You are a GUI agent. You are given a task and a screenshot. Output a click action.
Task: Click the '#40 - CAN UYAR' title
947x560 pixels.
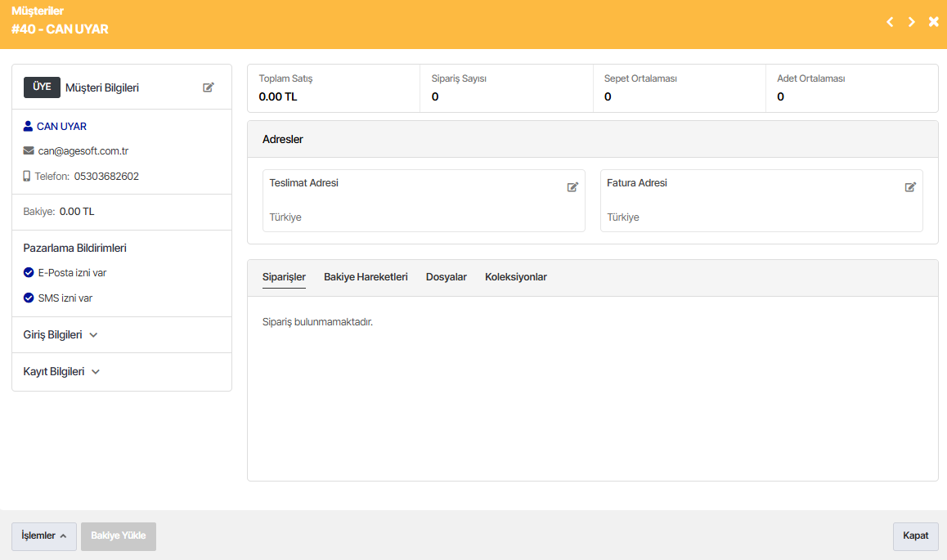60,29
